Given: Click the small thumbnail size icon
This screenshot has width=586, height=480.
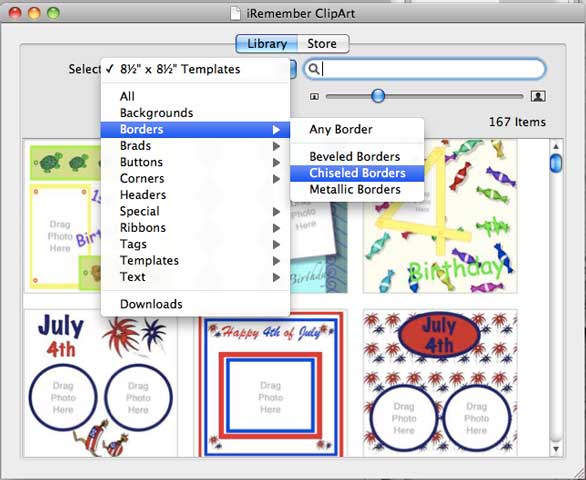Looking at the screenshot, I should [314, 96].
